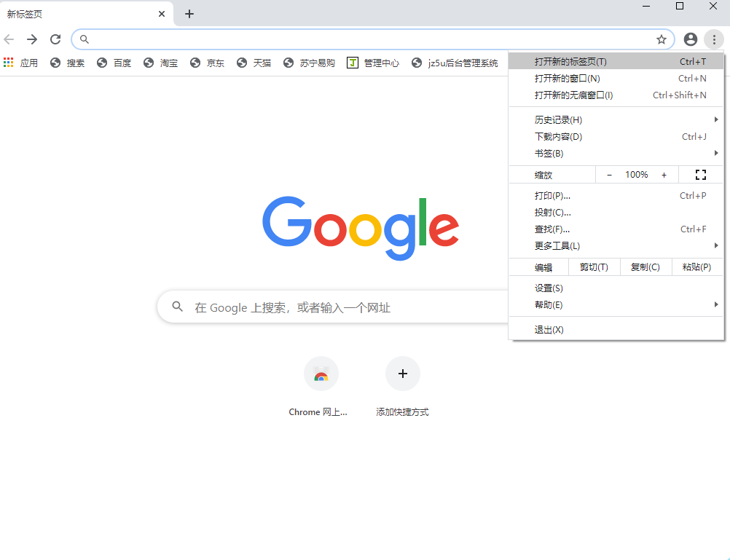Click the 剪切(T) cut button
730x560 pixels.
click(x=594, y=267)
